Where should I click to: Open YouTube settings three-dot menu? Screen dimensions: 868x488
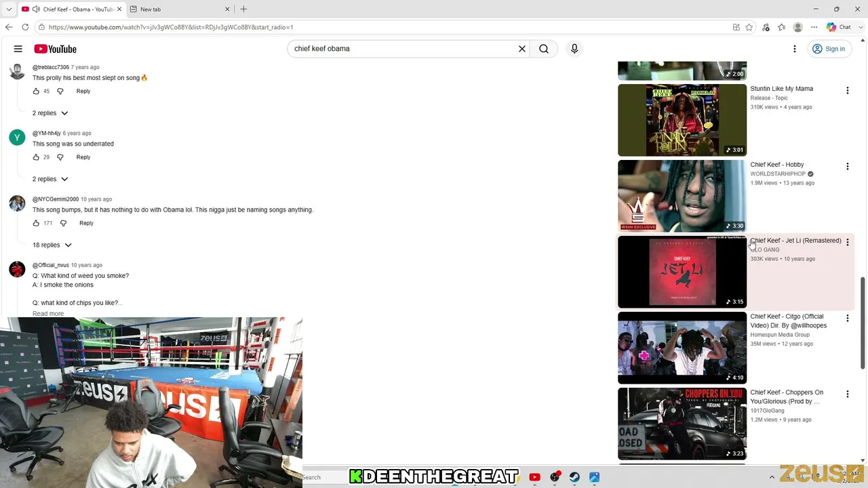[x=795, y=49]
